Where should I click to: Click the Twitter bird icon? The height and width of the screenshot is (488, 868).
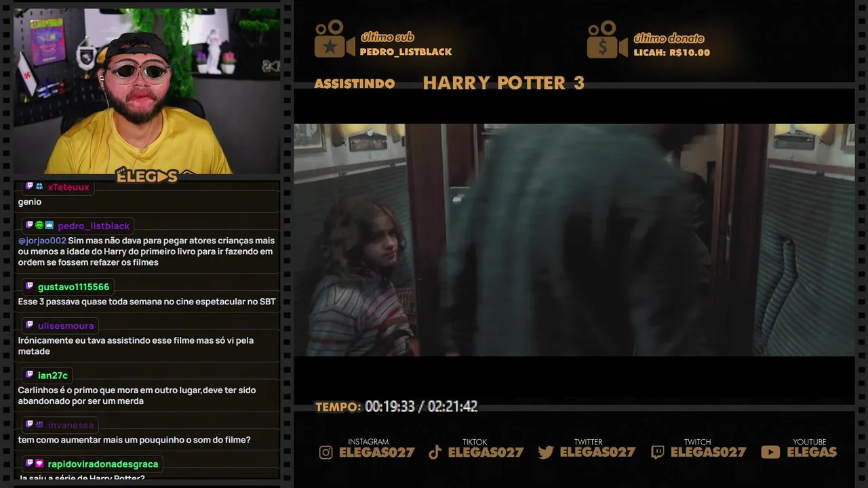[546, 452]
